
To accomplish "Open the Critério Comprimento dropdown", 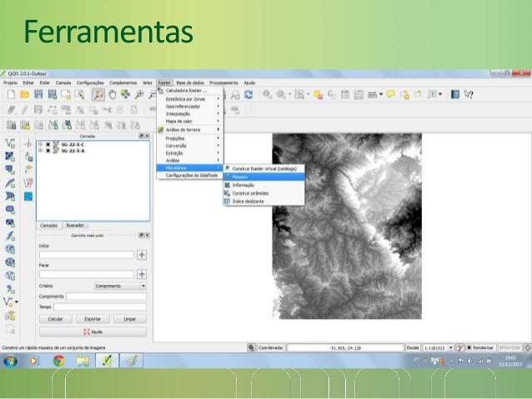I will click(120, 286).
